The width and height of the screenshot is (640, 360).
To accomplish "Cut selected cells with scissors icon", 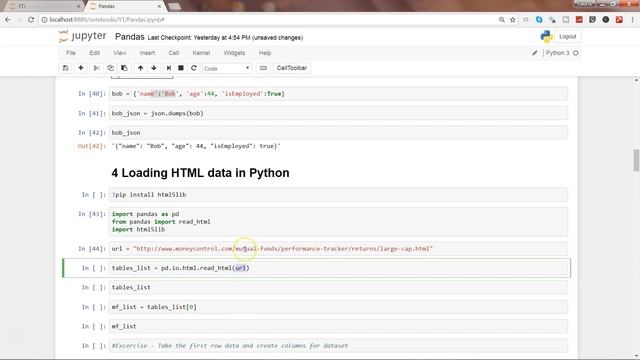I will click(x=96, y=68).
